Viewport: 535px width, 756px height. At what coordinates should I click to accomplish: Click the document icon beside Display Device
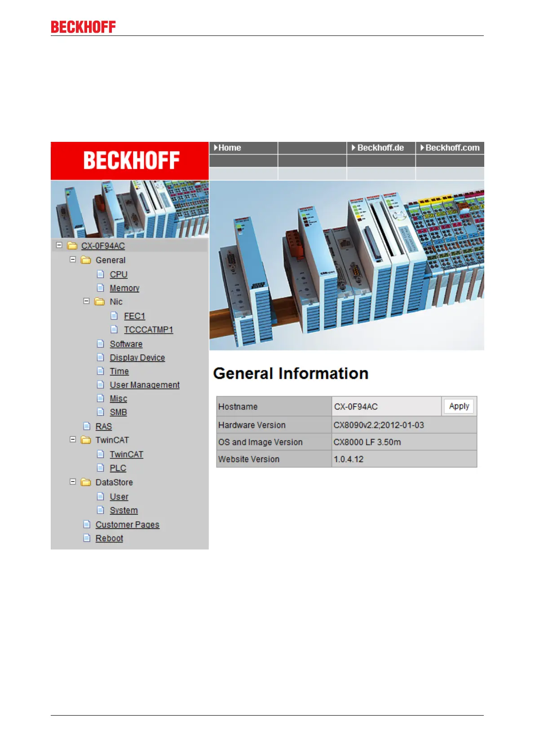click(x=101, y=357)
